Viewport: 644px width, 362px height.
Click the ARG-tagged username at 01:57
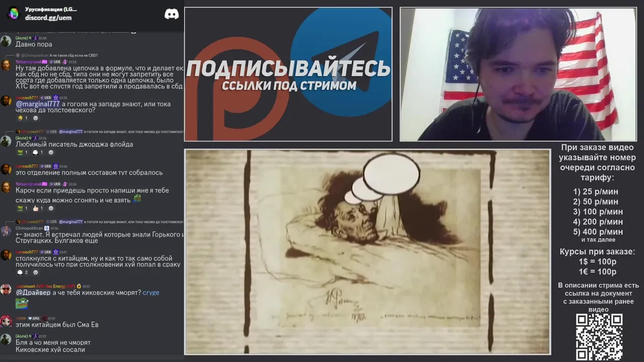pyautogui.click(x=21, y=319)
